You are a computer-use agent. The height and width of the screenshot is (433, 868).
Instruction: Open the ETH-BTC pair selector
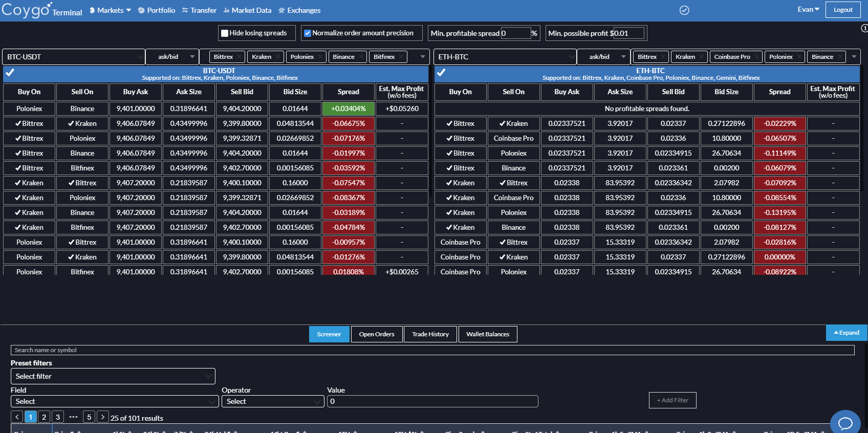505,57
